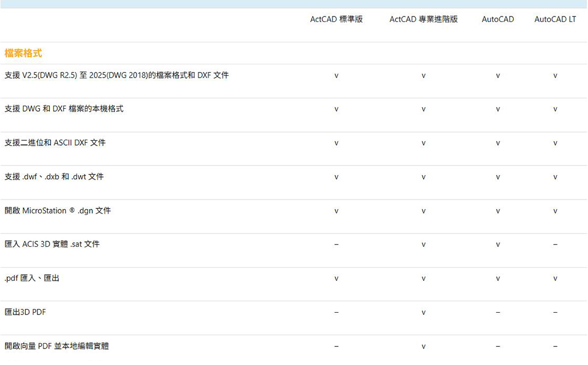The width and height of the screenshot is (588, 365).
Task: Click the dash for ACIS .sat under AutoCAD LT
Action: pyautogui.click(x=555, y=244)
